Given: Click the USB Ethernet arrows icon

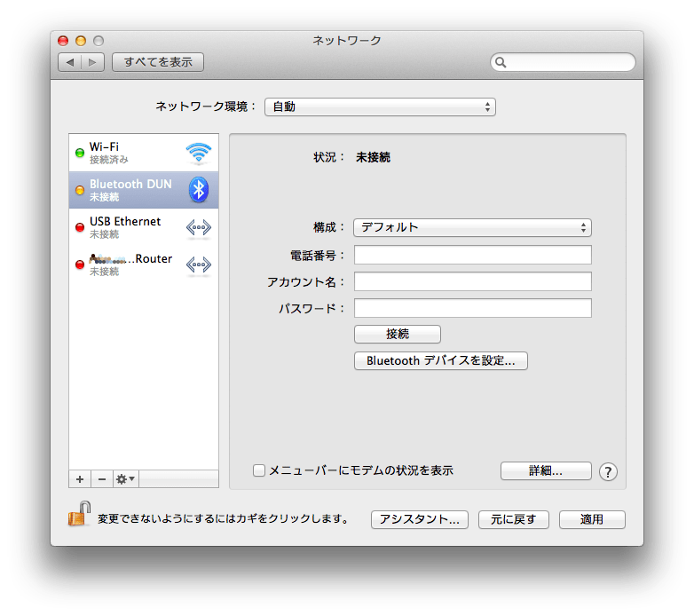Looking at the screenshot, I should [199, 227].
